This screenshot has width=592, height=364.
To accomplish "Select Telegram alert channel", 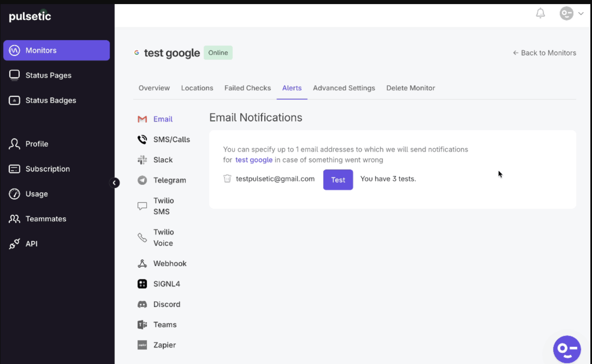I will pos(170,180).
